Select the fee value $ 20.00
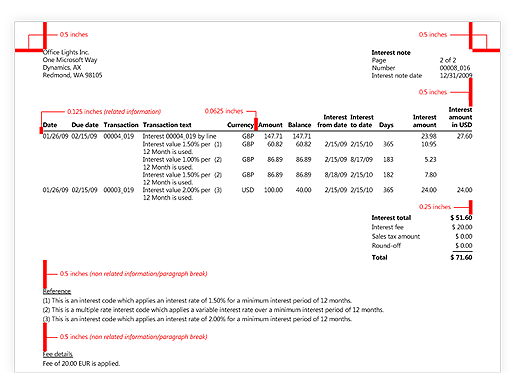515x373 pixels. click(x=462, y=227)
